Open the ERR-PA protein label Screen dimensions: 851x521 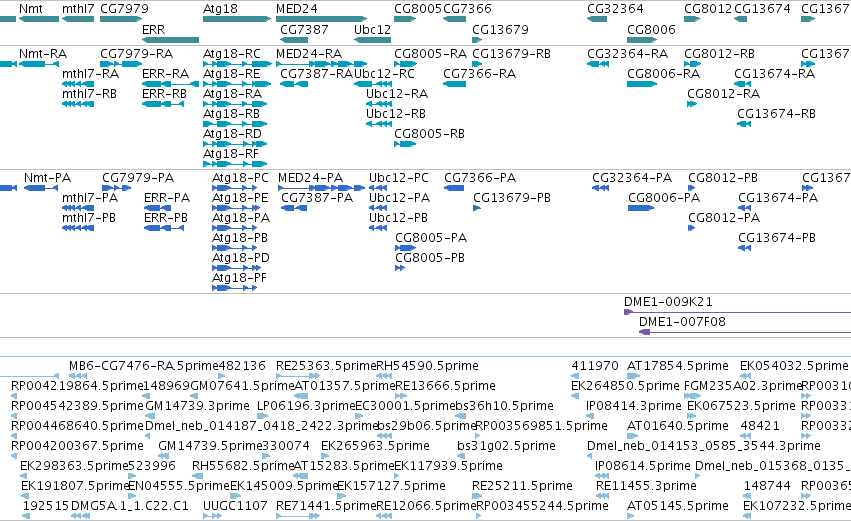click(x=167, y=198)
